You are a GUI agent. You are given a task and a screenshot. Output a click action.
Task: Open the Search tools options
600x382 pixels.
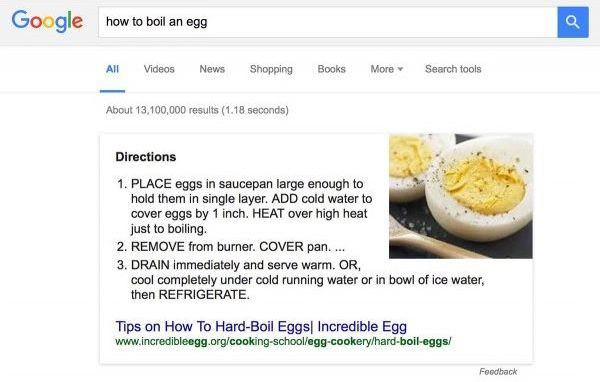coord(453,69)
